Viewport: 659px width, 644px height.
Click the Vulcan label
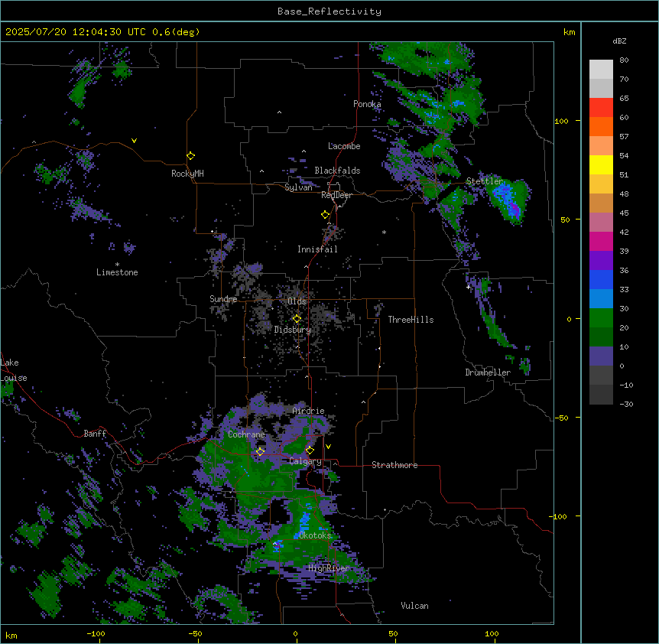[x=414, y=606]
